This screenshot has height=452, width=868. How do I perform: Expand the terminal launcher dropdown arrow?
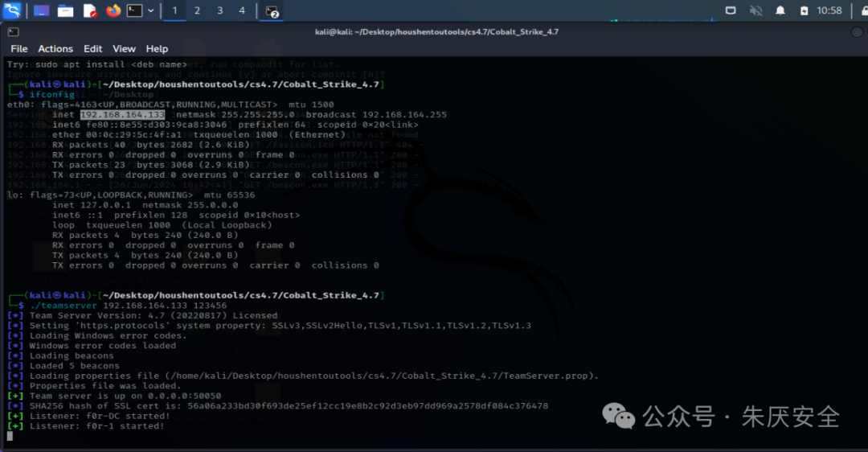coord(150,10)
